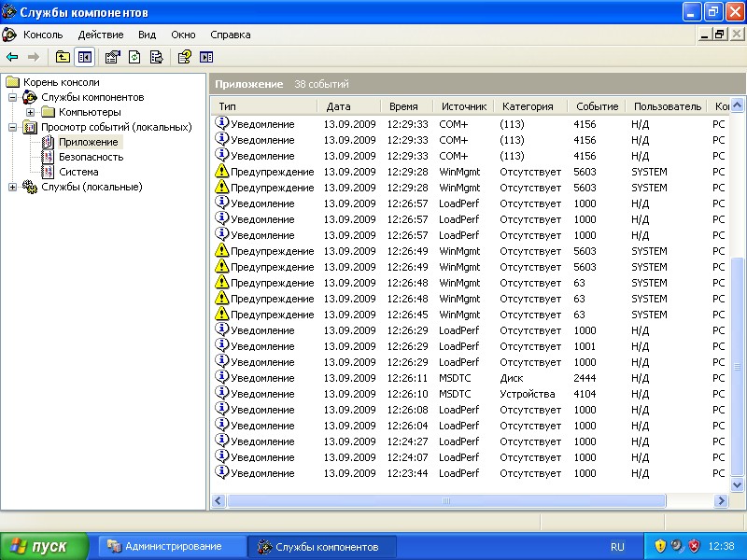
Task: Collapse the Просмотр событий (локальных) node
Action: pyautogui.click(x=13, y=127)
